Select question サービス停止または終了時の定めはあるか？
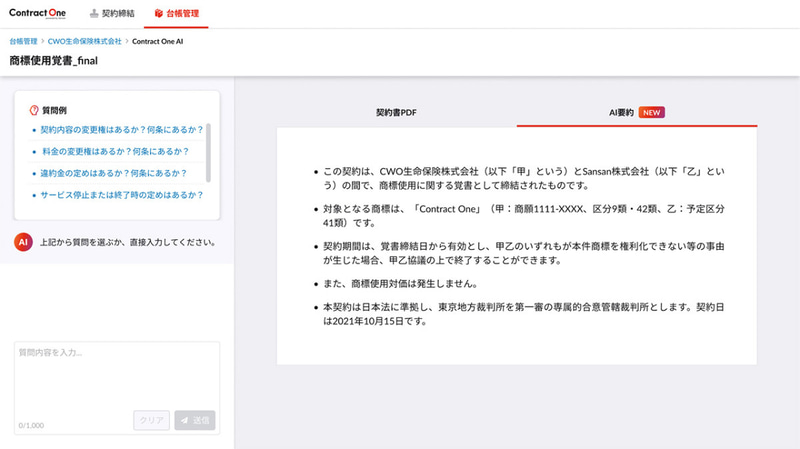The image size is (800, 449). [x=121, y=195]
